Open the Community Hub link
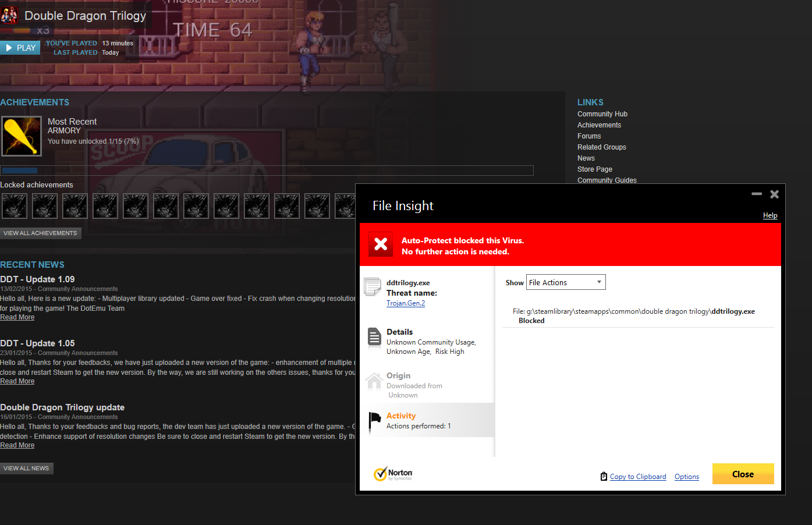812x525 pixels. coord(602,114)
